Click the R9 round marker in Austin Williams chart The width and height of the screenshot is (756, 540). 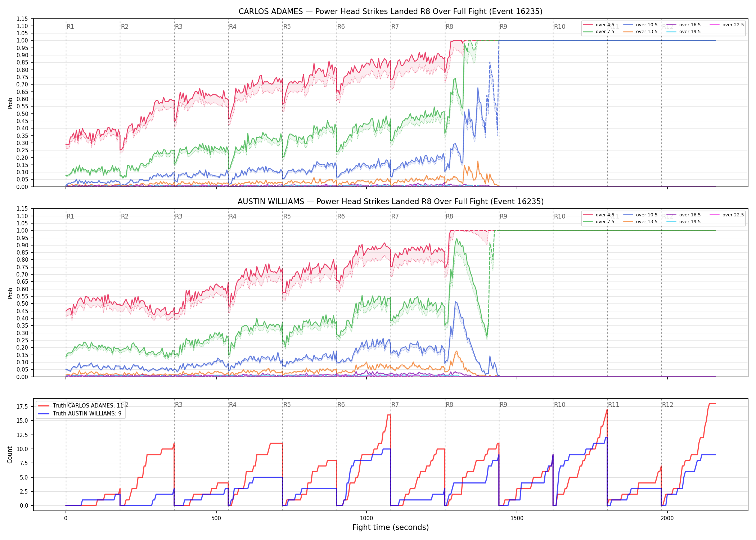503,216
